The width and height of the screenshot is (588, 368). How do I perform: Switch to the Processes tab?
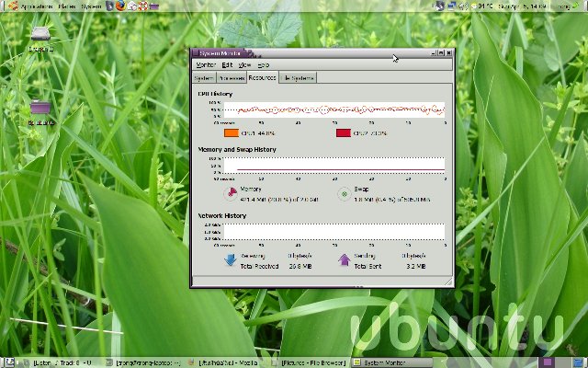click(232, 78)
